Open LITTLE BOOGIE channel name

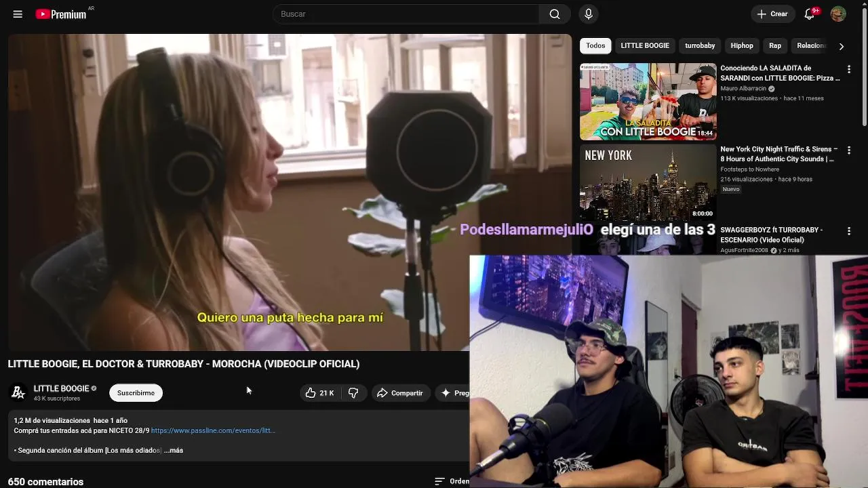[x=61, y=388]
